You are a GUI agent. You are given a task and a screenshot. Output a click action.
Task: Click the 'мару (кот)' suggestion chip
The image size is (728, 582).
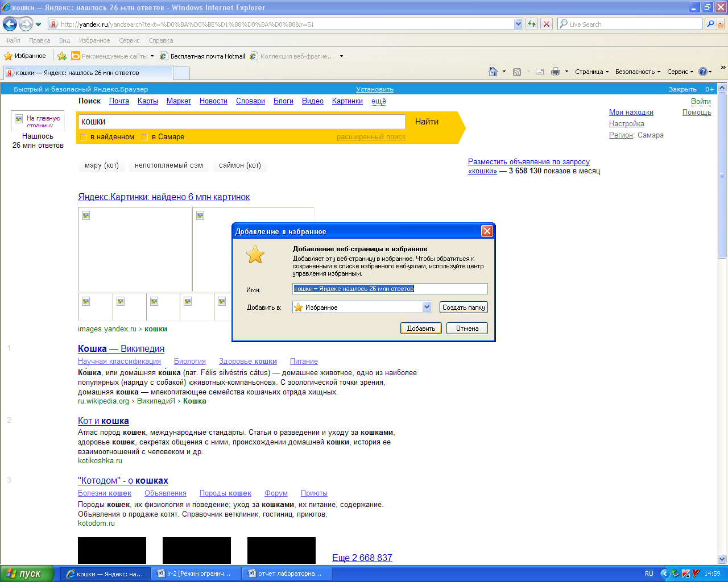click(x=102, y=165)
